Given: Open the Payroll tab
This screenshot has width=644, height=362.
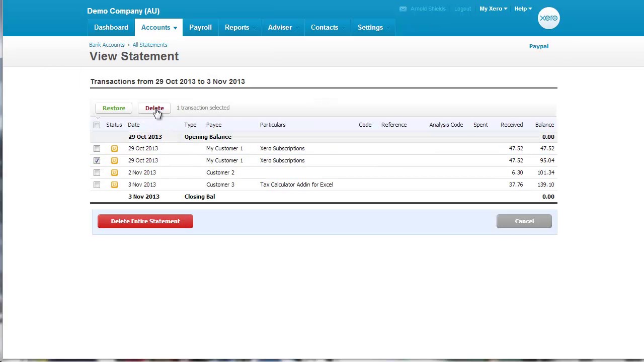Looking at the screenshot, I should [200, 28].
